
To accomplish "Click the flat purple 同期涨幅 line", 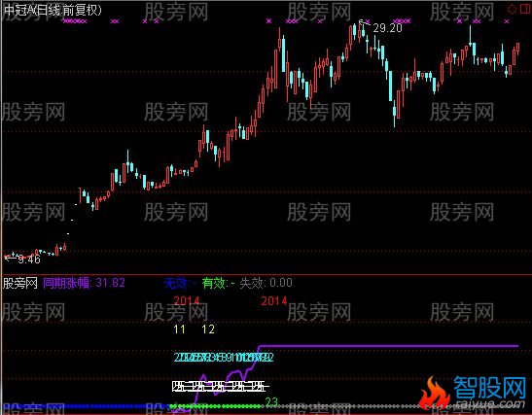I will tap(388, 346).
